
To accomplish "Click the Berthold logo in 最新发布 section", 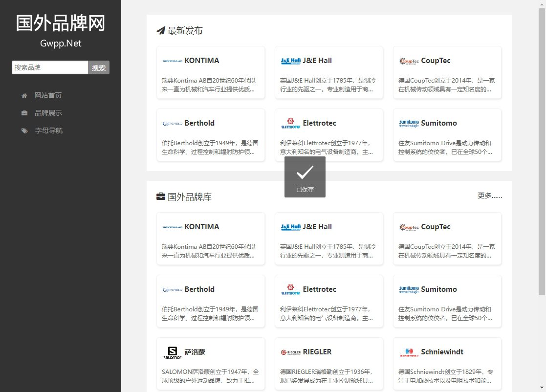I will click(x=173, y=123).
